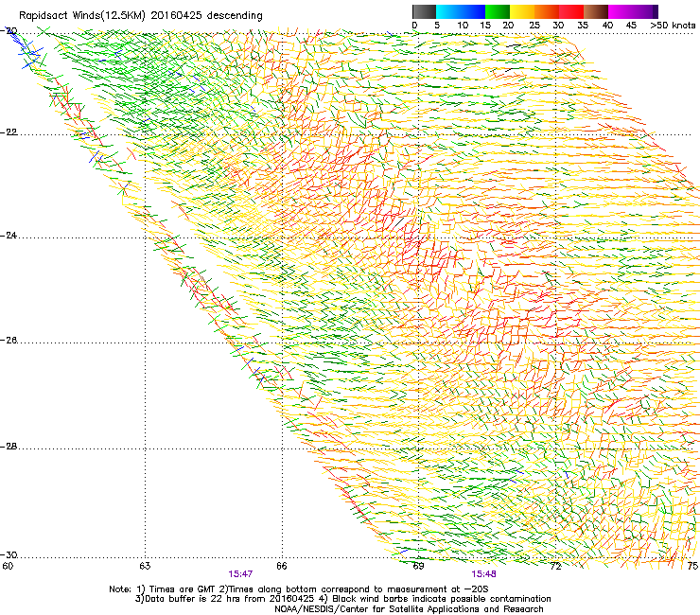Click the latitude label '-22'
The height and width of the screenshot is (615, 700).
coord(9,132)
